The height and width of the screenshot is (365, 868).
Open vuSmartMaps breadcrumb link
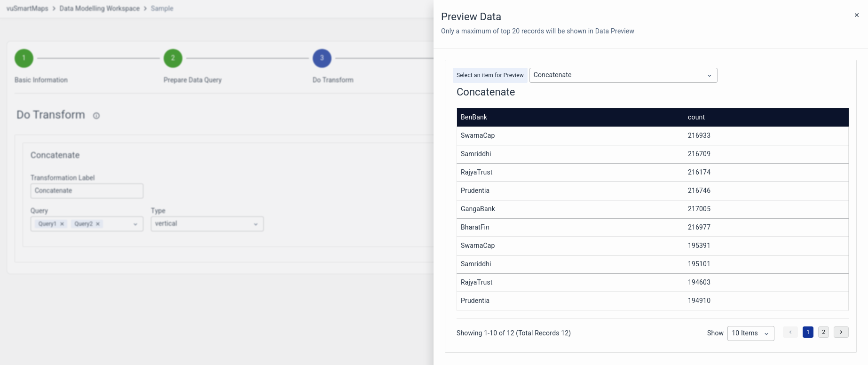pos(27,8)
